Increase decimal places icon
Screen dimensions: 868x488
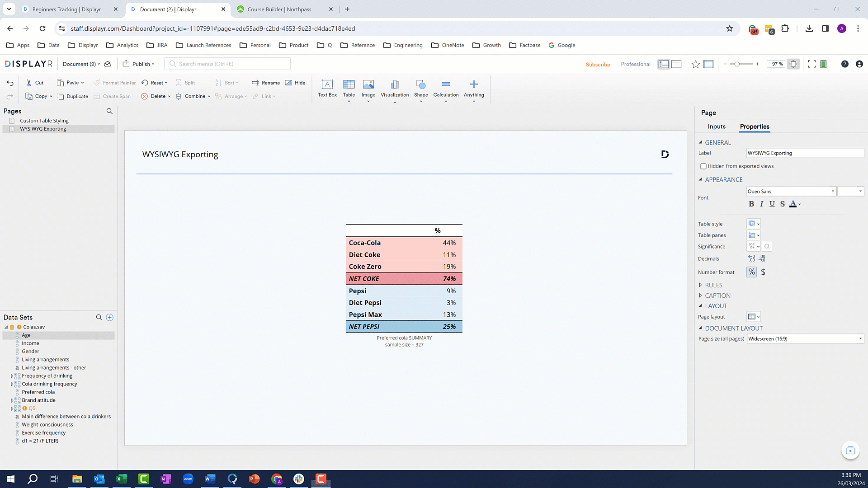(x=751, y=258)
